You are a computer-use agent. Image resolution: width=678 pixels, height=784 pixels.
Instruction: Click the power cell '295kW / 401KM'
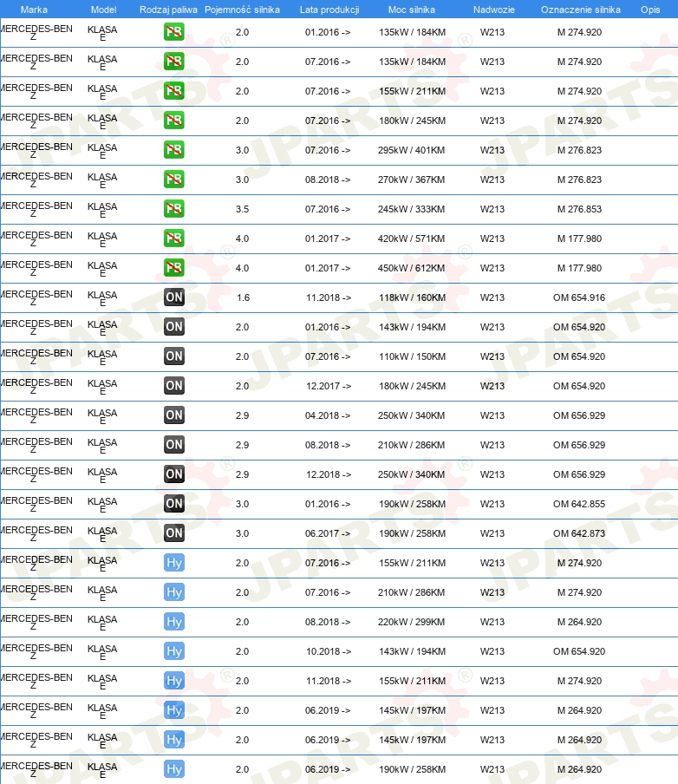pyautogui.click(x=412, y=150)
